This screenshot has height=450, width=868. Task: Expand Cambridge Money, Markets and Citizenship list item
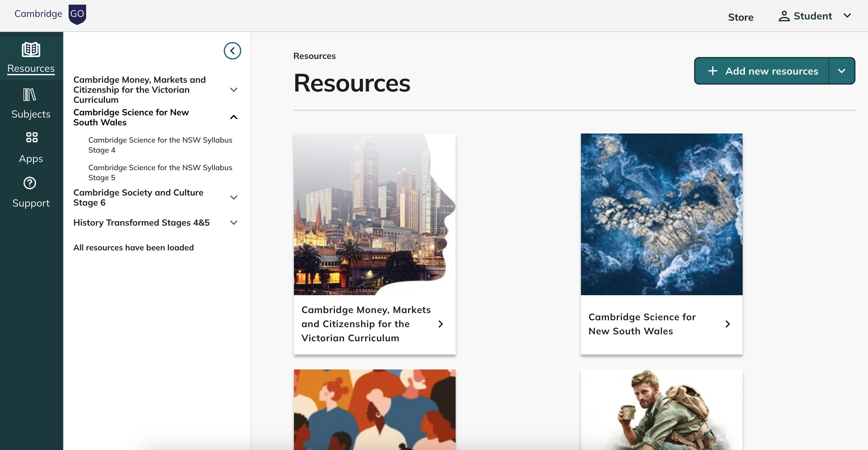[233, 90]
